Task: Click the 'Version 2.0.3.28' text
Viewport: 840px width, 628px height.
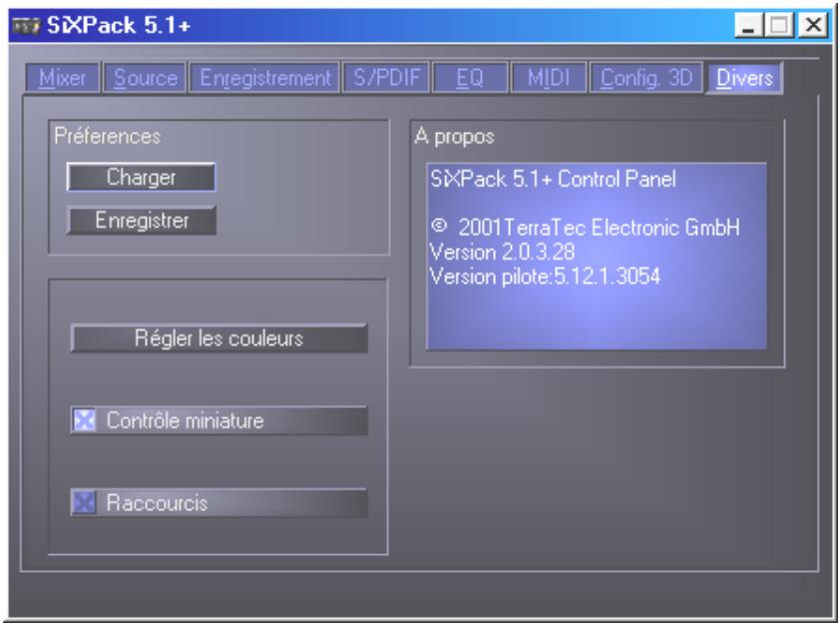Action: click(502, 252)
